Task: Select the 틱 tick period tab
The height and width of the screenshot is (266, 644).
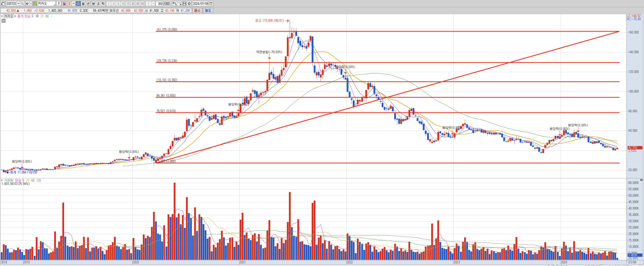Action: pos(103,3)
